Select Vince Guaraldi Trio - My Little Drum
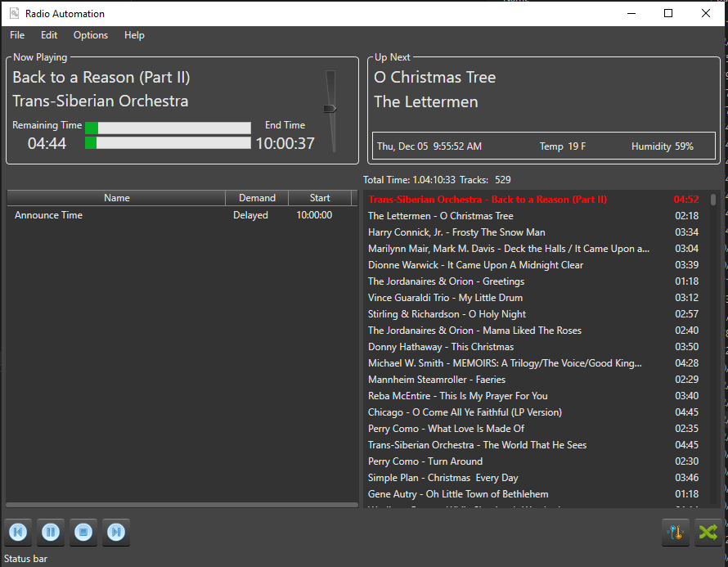This screenshot has height=567, width=728. (x=534, y=298)
